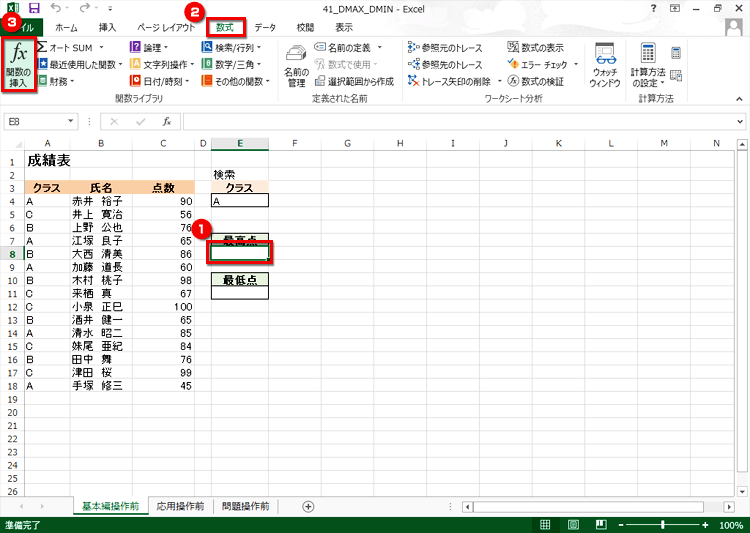The image size is (750, 533).
Task: Click the Undo arrow in title bar
Action: (x=55, y=8)
